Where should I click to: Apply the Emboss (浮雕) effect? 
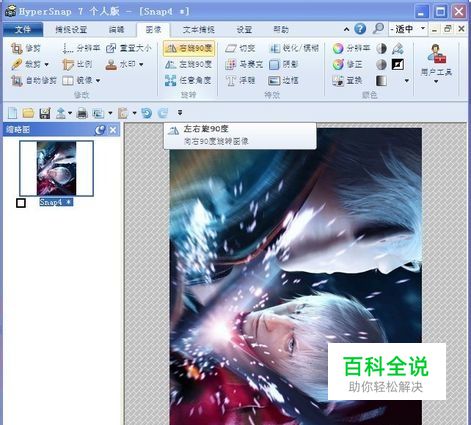(x=240, y=80)
